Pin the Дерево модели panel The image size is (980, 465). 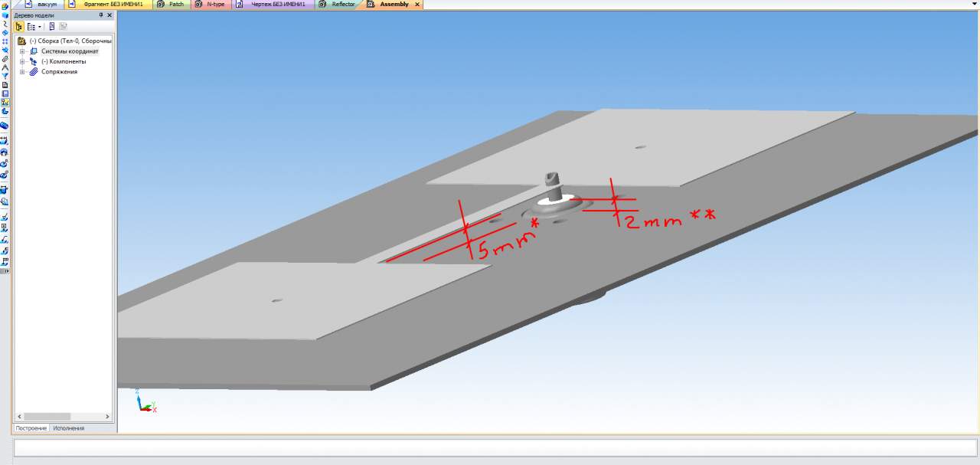100,15
